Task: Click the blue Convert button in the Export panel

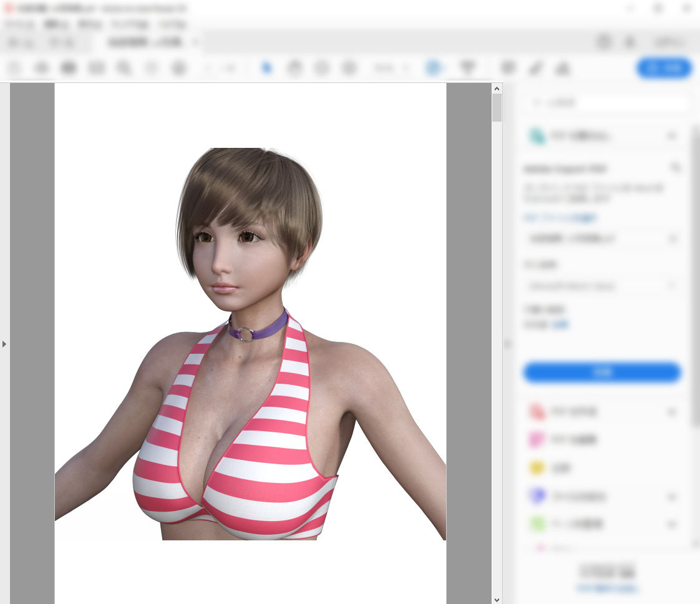Action: (x=602, y=372)
